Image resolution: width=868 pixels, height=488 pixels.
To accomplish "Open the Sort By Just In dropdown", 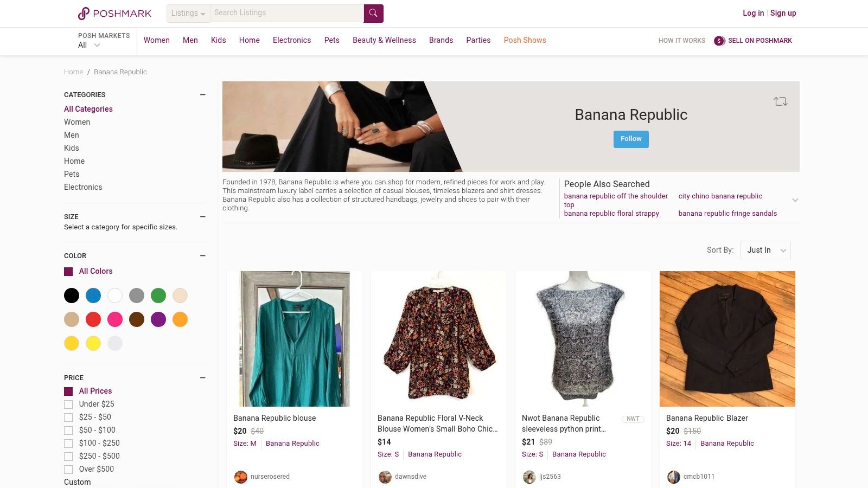I will coord(765,251).
